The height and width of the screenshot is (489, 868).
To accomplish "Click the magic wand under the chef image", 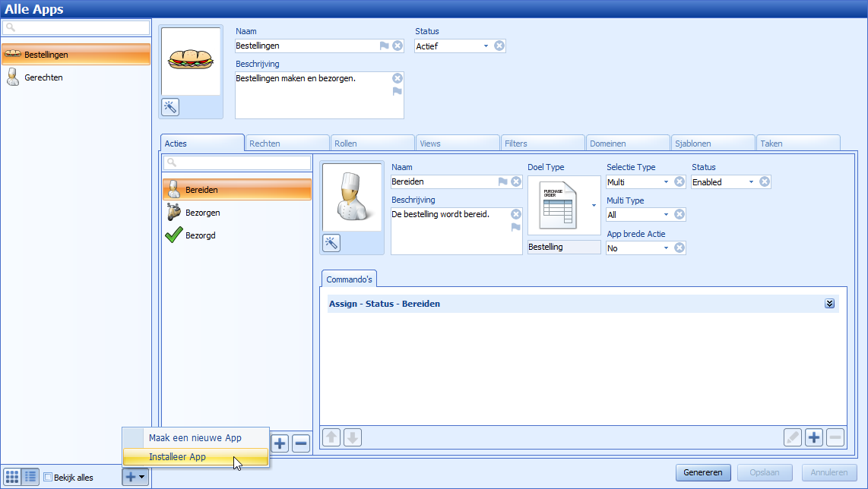I will [x=331, y=243].
